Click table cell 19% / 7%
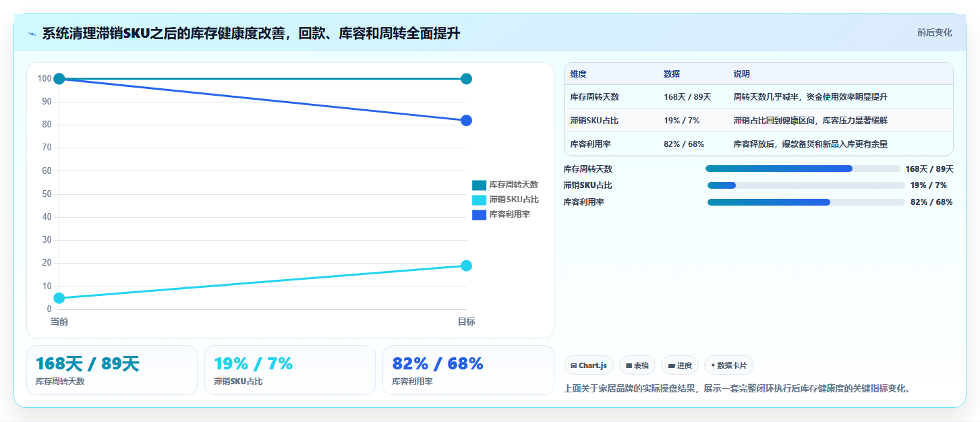This screenshot has height=422, width=980. pos(681,121)
